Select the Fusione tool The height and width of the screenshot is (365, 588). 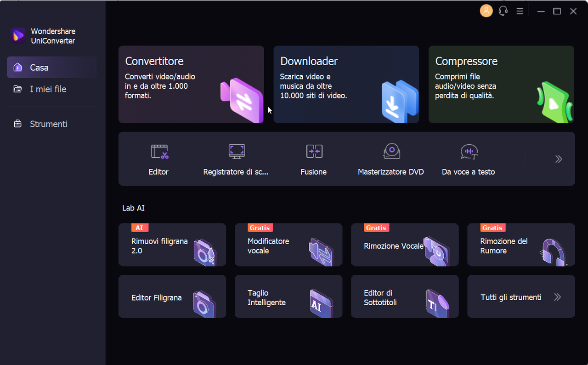point(314,159)
